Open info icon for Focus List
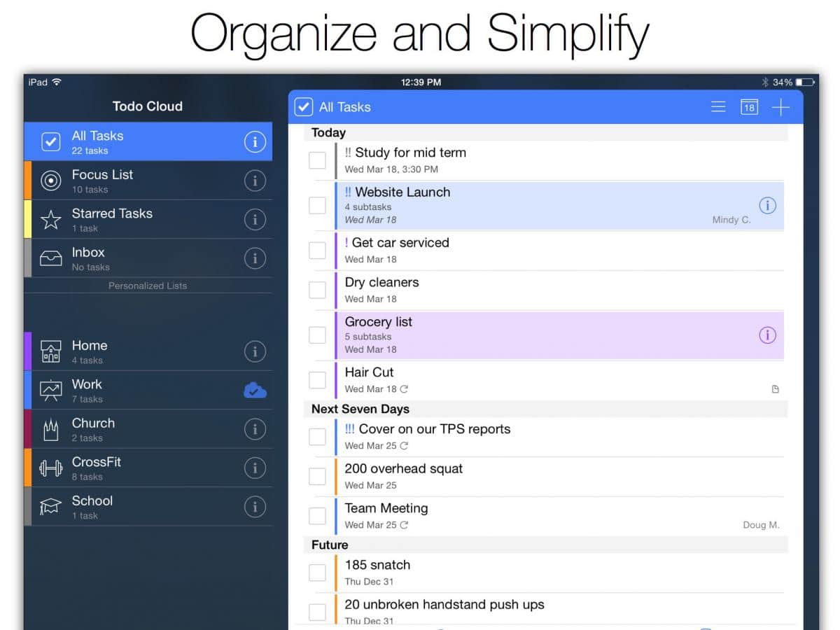The height and width of the screenshot is (630, 840). click(x=255, y=181)
